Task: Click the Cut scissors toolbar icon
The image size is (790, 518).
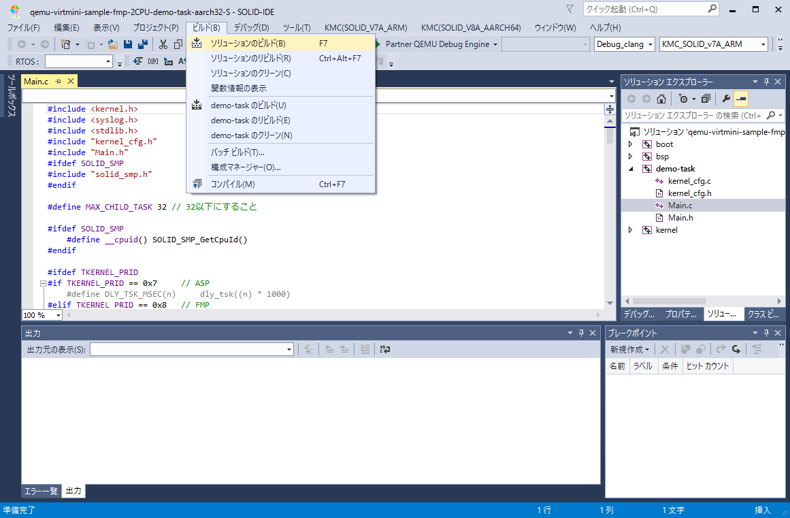Action: click(x=164, y=45)
